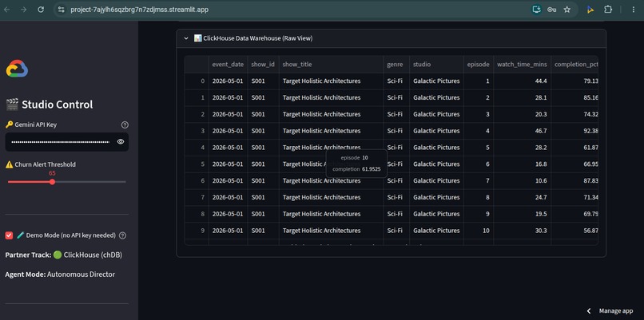Select row index 6 cell
The width and height of the screenshot is (644, 320).
click(197, 181)
